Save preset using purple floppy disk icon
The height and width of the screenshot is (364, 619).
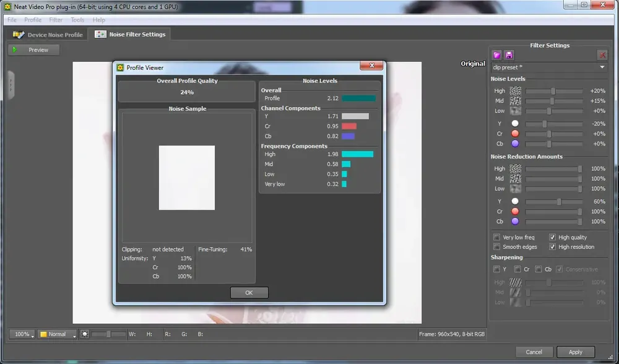[x=509, y=55]
